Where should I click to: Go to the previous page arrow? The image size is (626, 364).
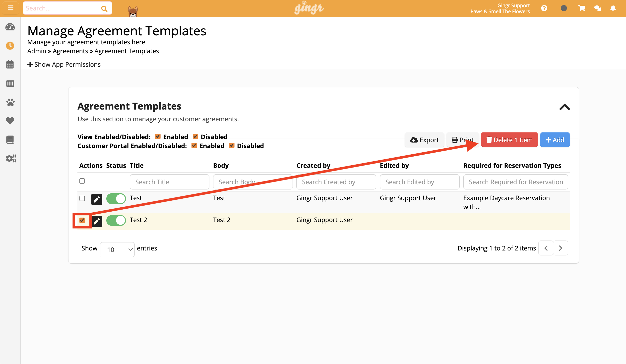point(546,248)
